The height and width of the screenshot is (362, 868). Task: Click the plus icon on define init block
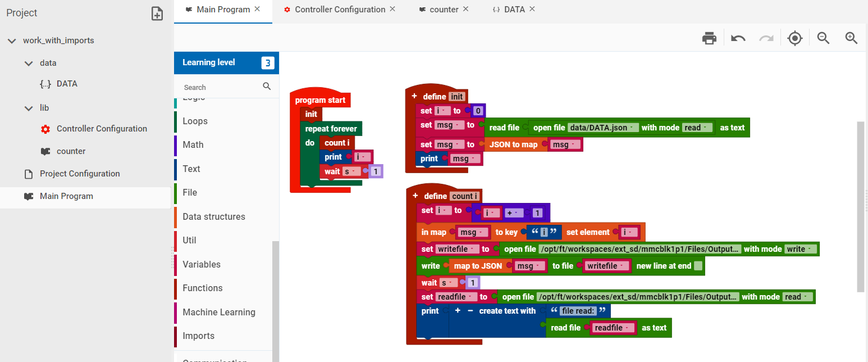414,96
